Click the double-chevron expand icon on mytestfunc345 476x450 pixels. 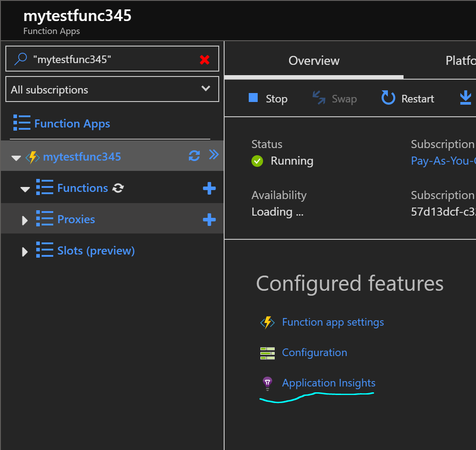coord(213,155)
